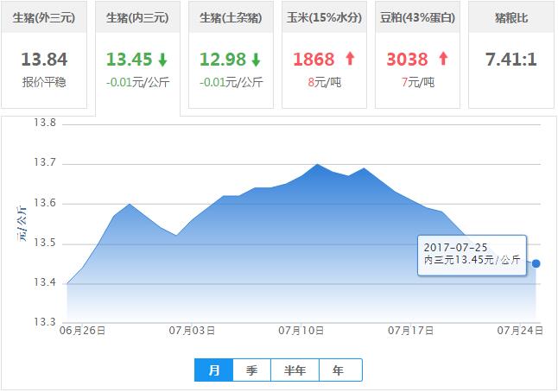The image size is (558, 392).
Task: Click the 07月03日 axis label
Action: coord(192,331)
